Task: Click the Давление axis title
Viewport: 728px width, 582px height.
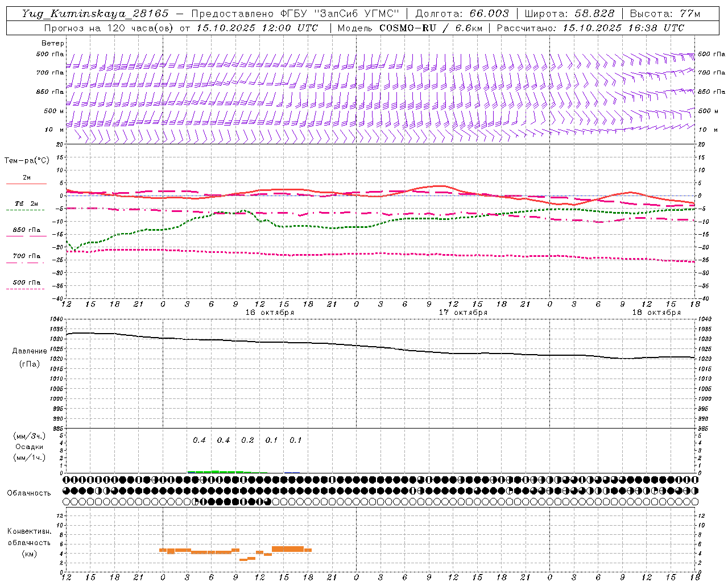Action: coord(29,351)
